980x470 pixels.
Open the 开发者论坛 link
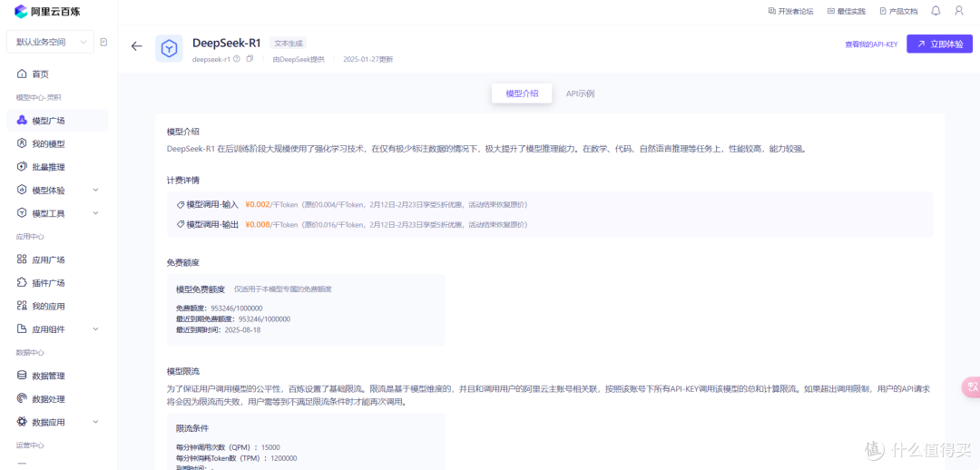click(790, 11)
